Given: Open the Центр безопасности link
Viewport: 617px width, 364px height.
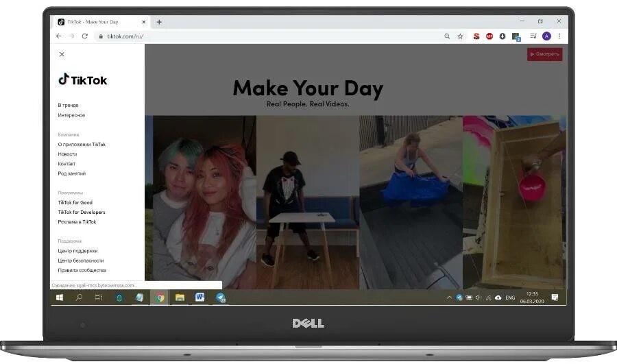Looking at the screenshot, I should tap(81, 260).
